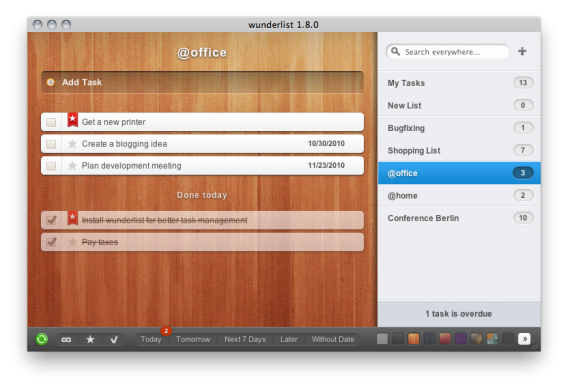This screenshot has height=389, width=568.
Task: Choose the teal and orange illustrated background
Action: [x=492, y=339]
